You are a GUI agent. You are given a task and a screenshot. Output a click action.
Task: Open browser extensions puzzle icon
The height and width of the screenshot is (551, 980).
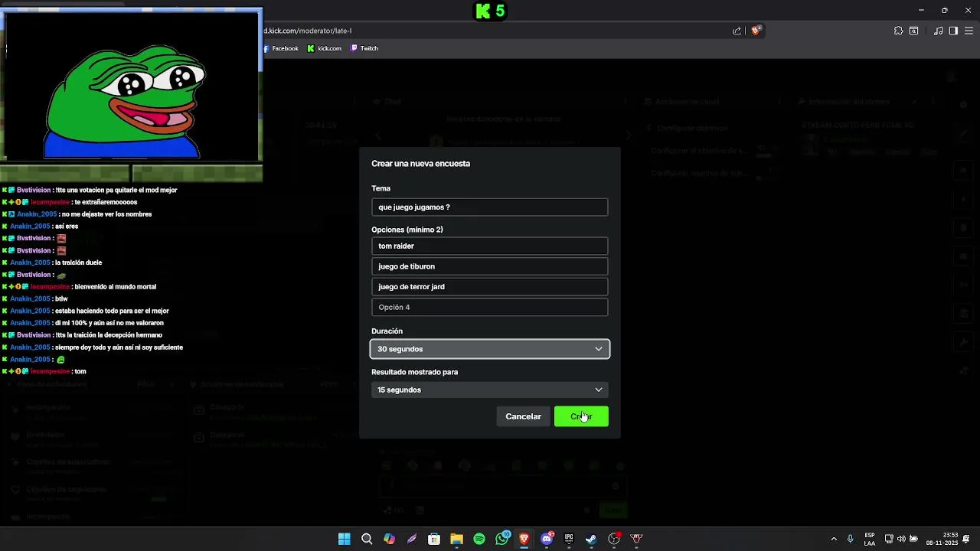tap(898, 31)
